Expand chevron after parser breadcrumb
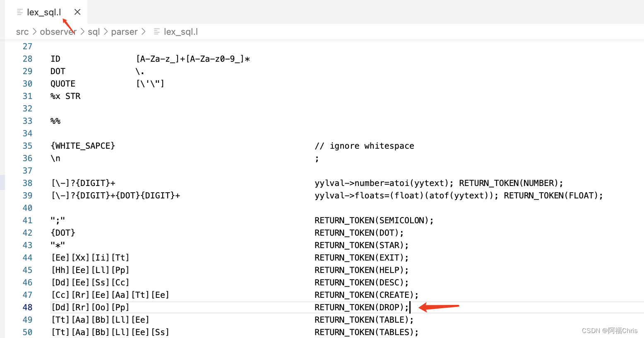The width and height of the screenshot is (644, 338). point(144,32)
